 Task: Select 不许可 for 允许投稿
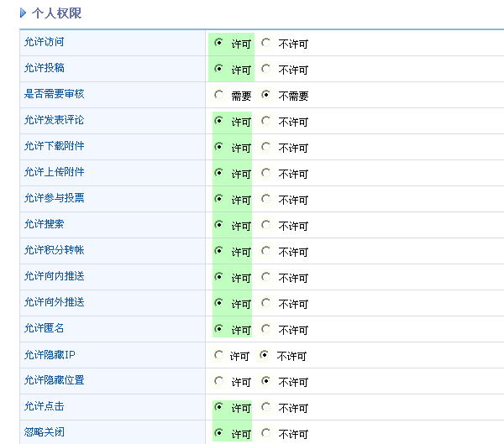point(266,68)
